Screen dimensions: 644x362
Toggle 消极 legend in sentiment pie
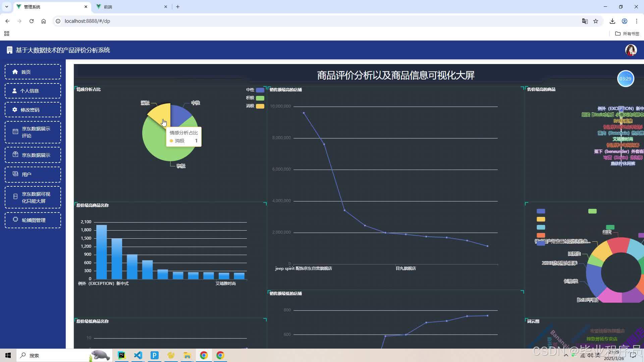(255, 106)
